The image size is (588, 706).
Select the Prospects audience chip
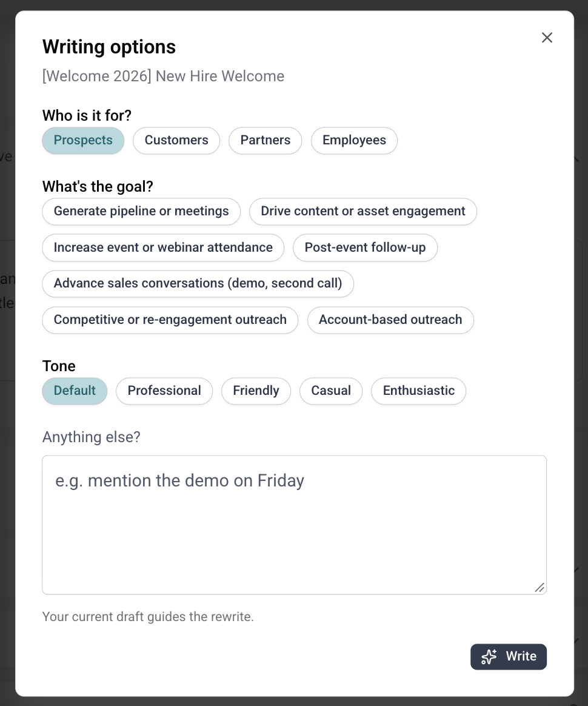pos(83,141)
